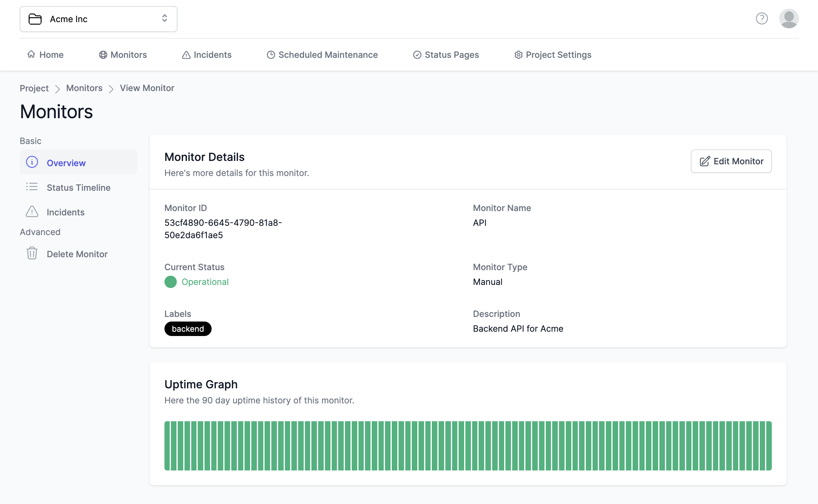Click the Monitor Details heading
Image resolution: width=818 pixels, height=504 pixels.
point(204,157)
